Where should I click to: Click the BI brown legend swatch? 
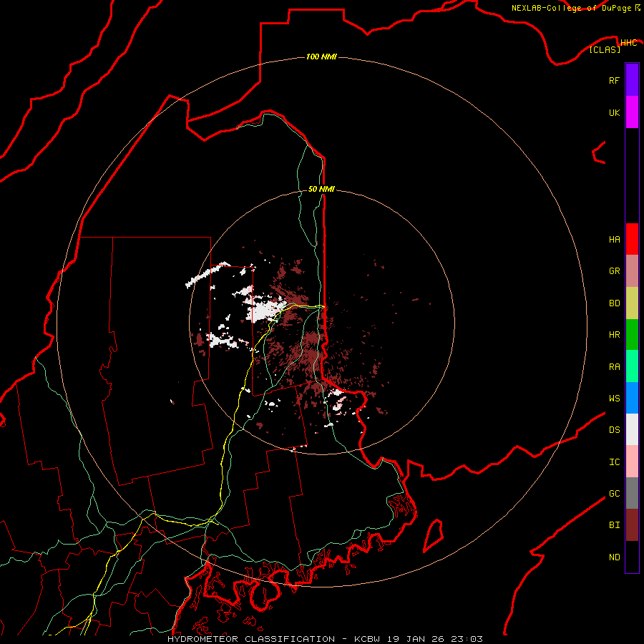coord(632,525)
